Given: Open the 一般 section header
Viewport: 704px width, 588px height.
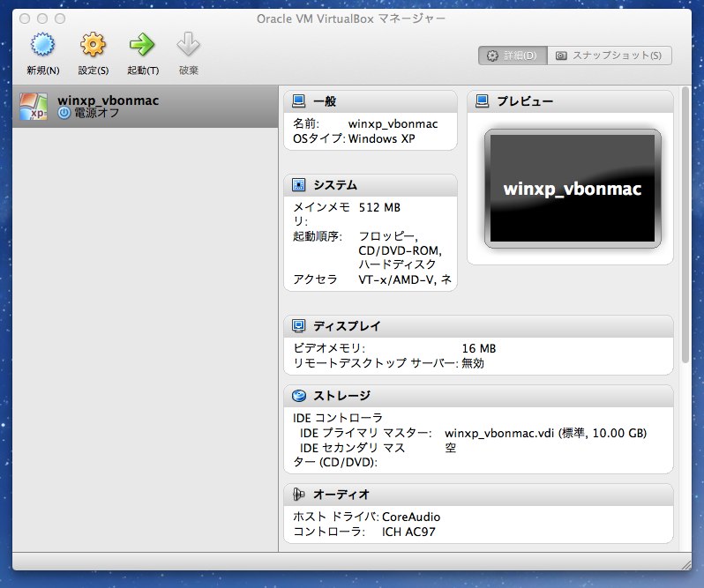Looking at the screenshot, I should click(x=371, y=101).
